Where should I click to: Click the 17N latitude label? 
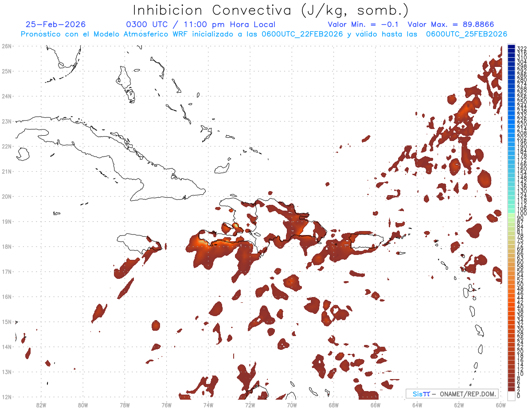[x=6, y=271]
